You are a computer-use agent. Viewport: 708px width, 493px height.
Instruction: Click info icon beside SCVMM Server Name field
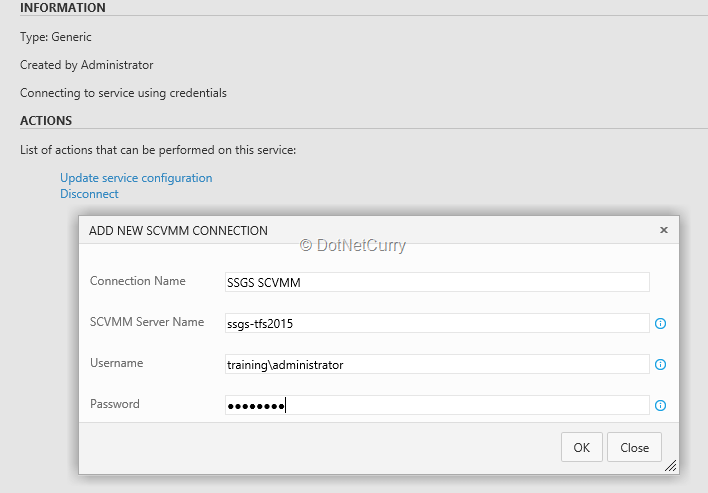[660, 323]
